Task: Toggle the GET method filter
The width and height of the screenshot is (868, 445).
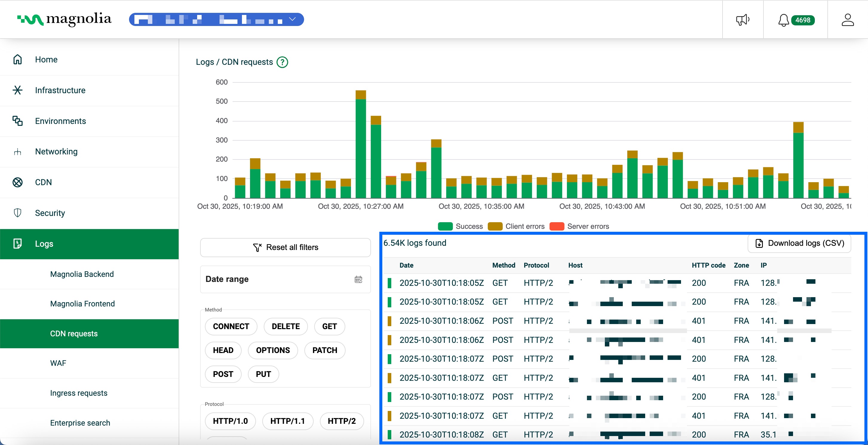Action: coord(329,326)
